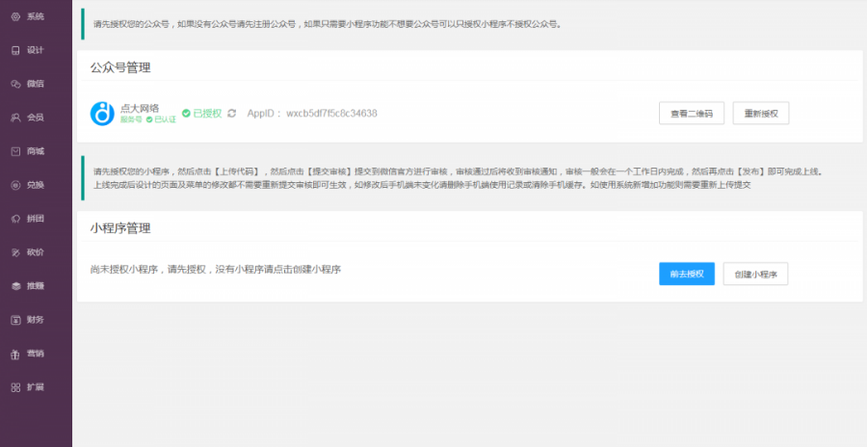Open the 系统 (System) sidebar menu
Viewport: 868px width, 447px height.
(x=29, y=16)
